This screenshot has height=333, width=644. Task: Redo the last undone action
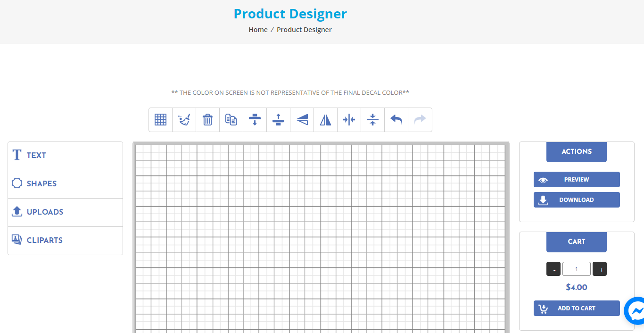click(420, 119)
